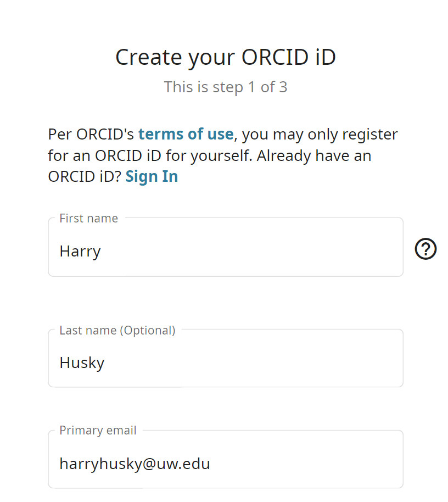The image size is (448, 502).
Task: Click the "you may only register" phrase
Action: 320,135
